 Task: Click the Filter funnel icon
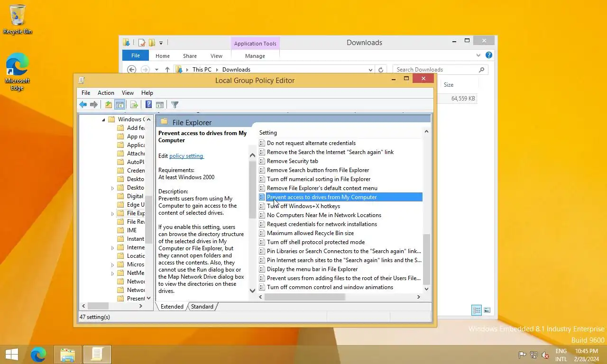(175, 105)
